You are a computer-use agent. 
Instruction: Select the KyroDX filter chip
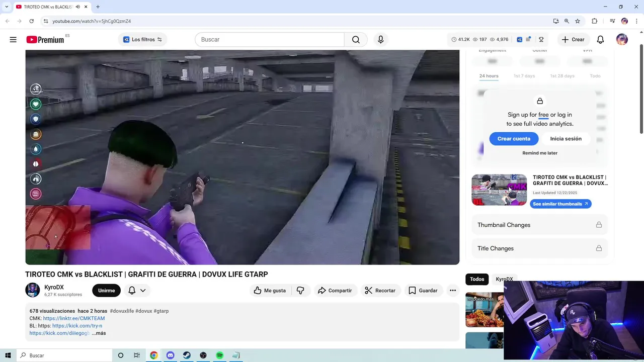pos(504,279)
